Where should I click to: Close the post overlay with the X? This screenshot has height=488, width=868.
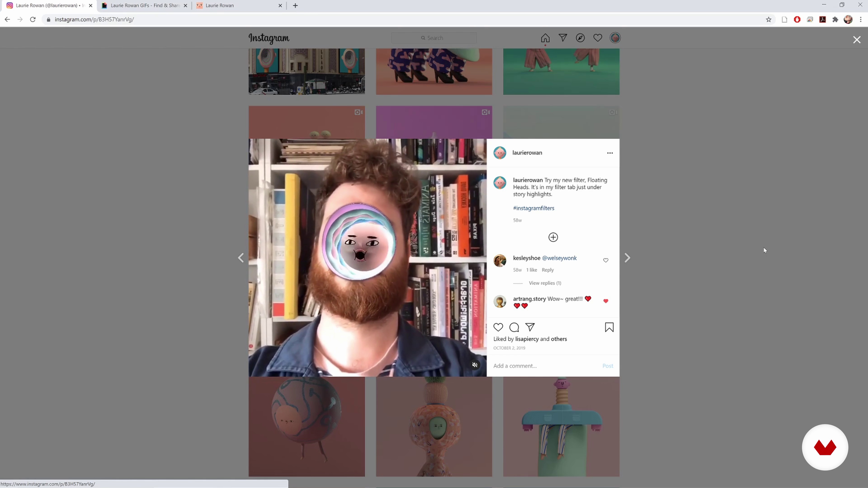[857, 40]
